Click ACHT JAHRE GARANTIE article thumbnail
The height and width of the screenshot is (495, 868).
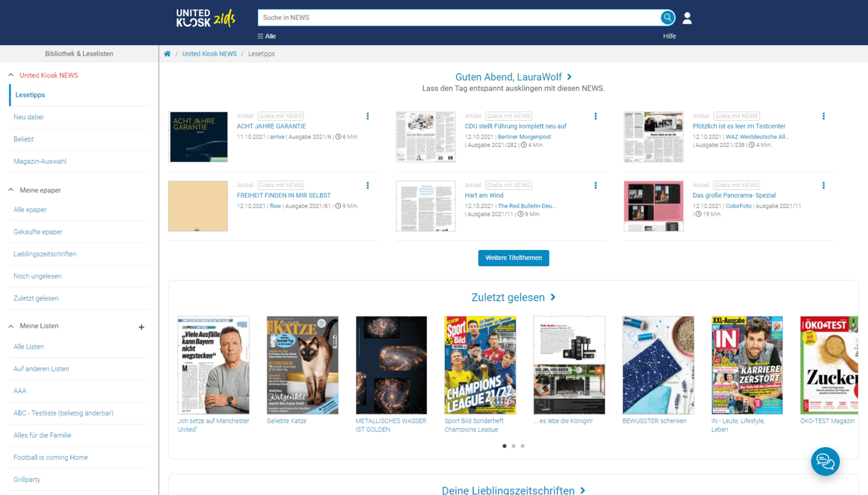click(x=198, y=137)
